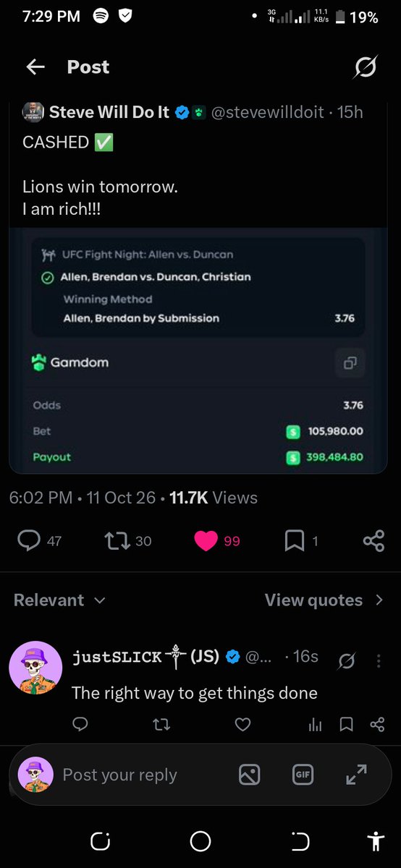This screenshot has width=401, height=868.
Task: Expand the reply composer to full screen
Action: pos(356,775)
